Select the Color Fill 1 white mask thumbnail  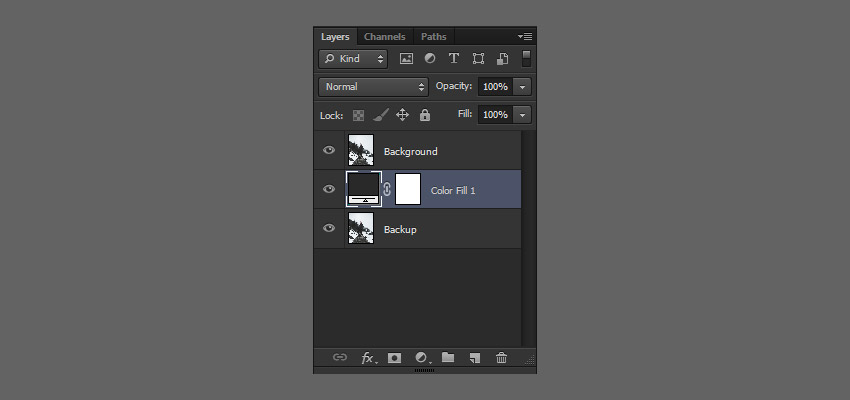408,189
